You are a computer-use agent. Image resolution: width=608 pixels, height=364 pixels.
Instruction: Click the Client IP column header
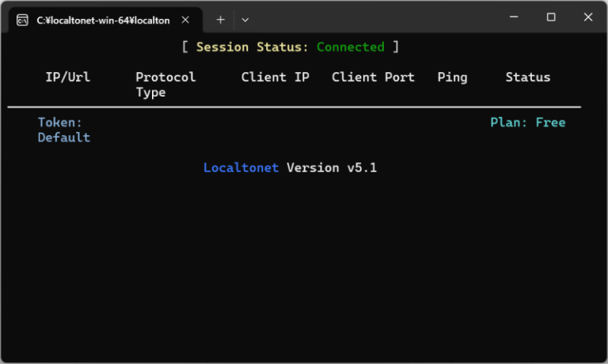(x=275, y=77)
